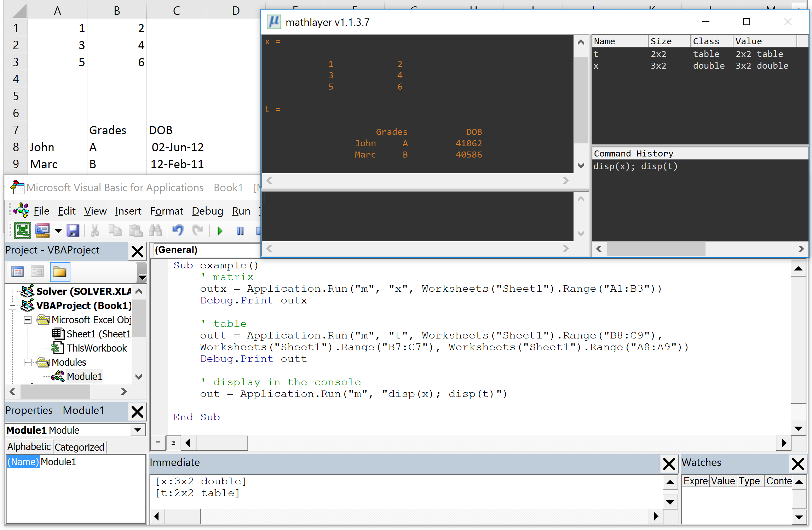This screenshot has width=812, height=530.
Task: Click the View Microsoft Excel toolbar icon
Action: click(23, 231)
